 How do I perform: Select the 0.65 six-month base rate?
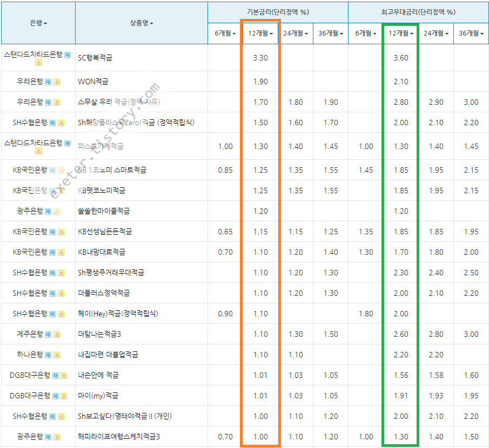coord(225,232)
